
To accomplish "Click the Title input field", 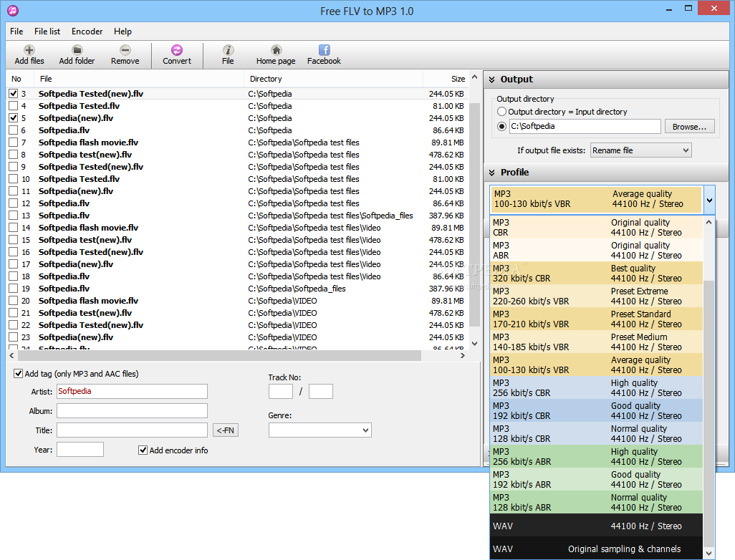I will [x=132, y=430].
